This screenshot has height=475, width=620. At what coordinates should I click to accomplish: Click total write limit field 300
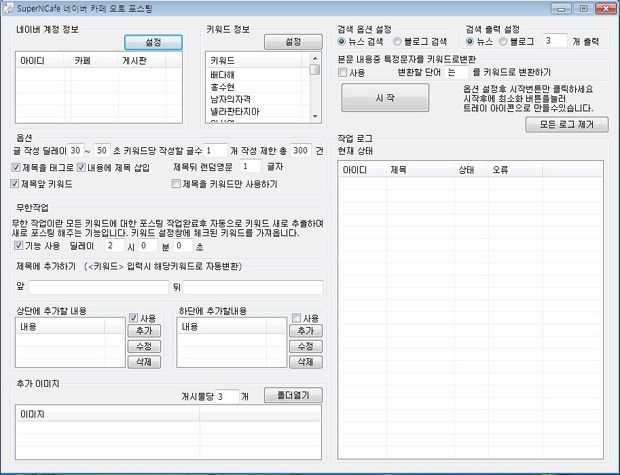(301, 150)
